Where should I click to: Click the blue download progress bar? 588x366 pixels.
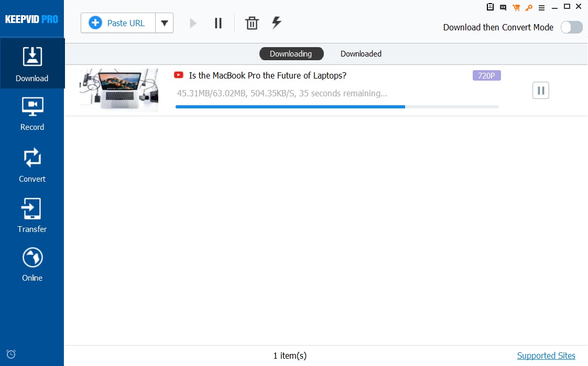pyautogui.click(x=337, y=107)
